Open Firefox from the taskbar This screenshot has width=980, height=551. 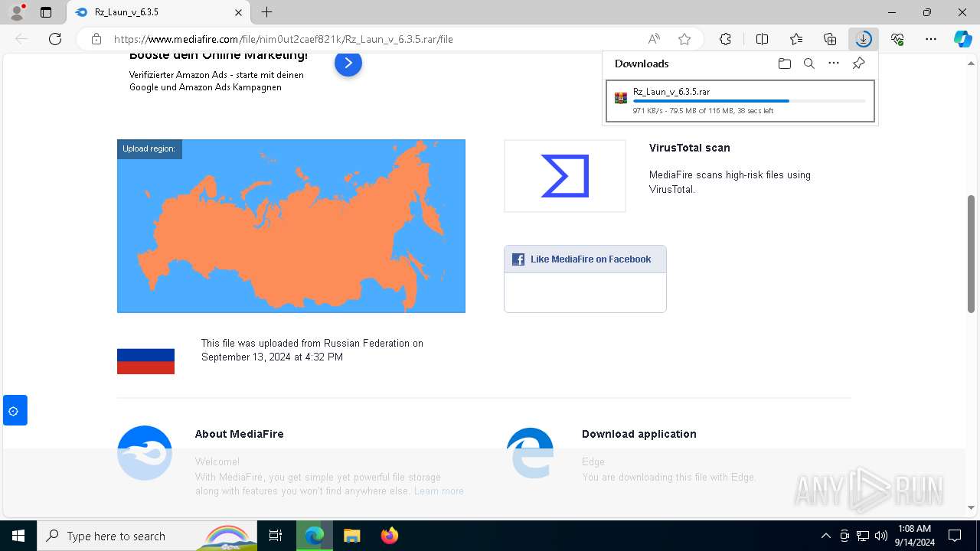[x=389, y=536]
